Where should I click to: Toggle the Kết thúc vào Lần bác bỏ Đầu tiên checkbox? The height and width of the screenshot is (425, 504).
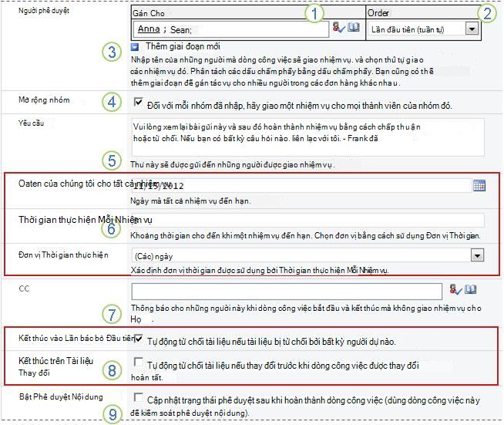tap(138, 339)
